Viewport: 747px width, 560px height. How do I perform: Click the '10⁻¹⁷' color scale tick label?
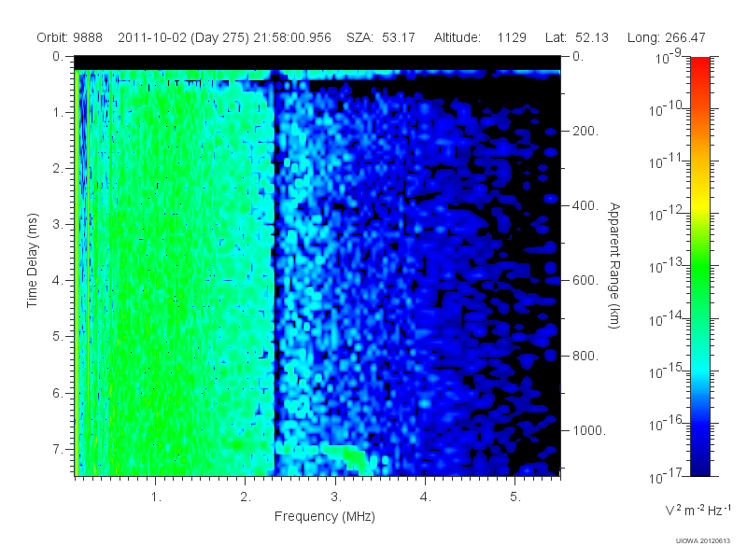666,476
